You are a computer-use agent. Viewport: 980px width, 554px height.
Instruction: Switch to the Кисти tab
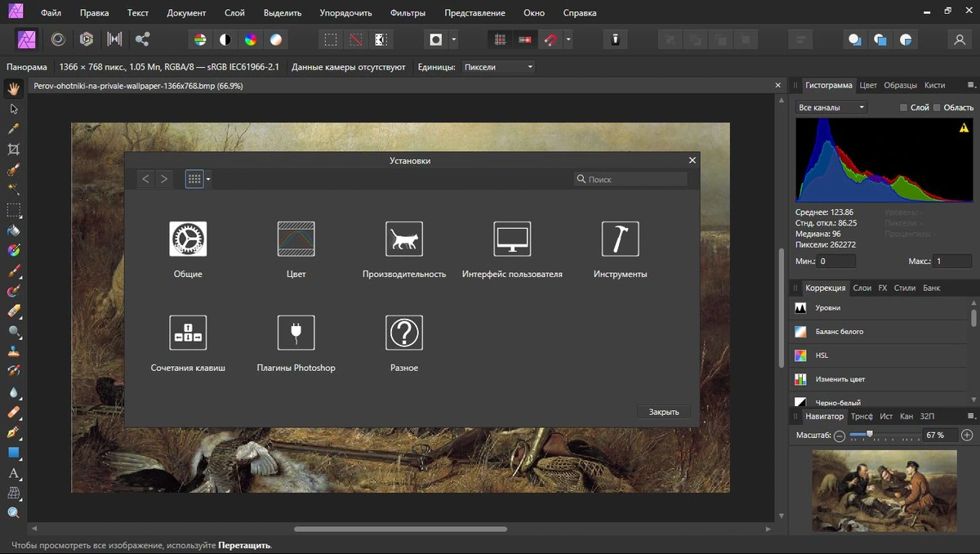935,85
